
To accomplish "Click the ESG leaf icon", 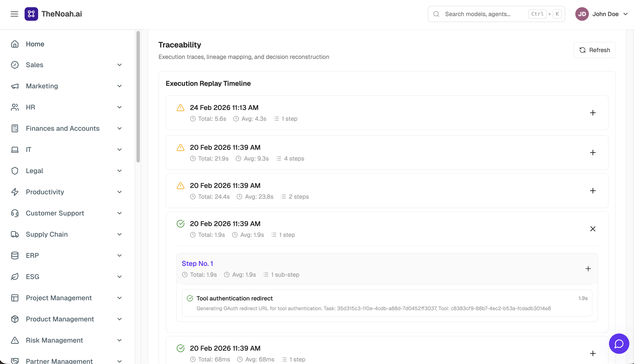I will 15,276.
